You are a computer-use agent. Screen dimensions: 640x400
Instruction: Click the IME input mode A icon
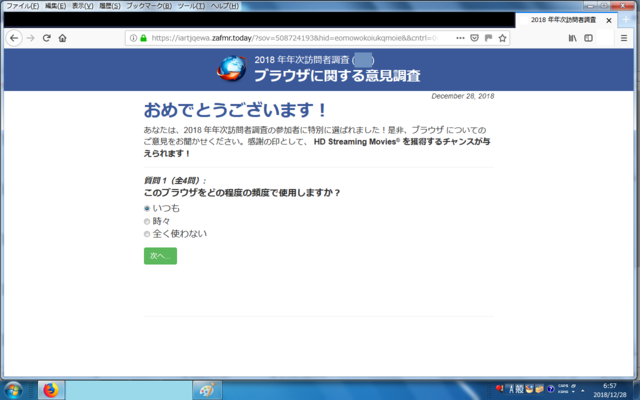(511, 389)
